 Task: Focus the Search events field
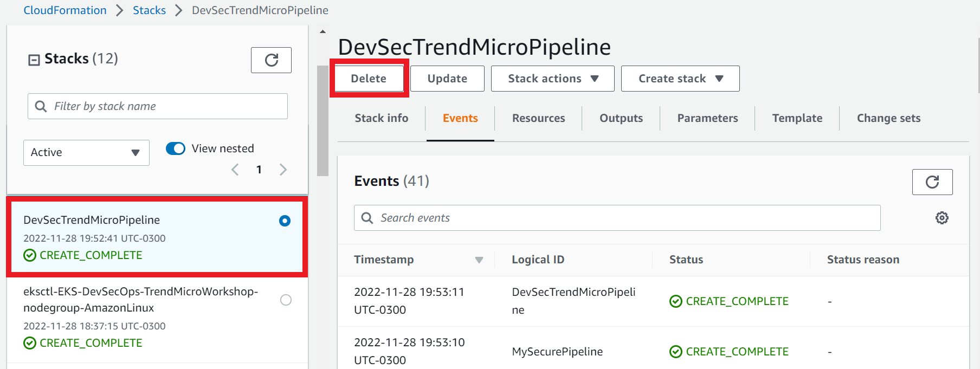(x=617, y=218)
